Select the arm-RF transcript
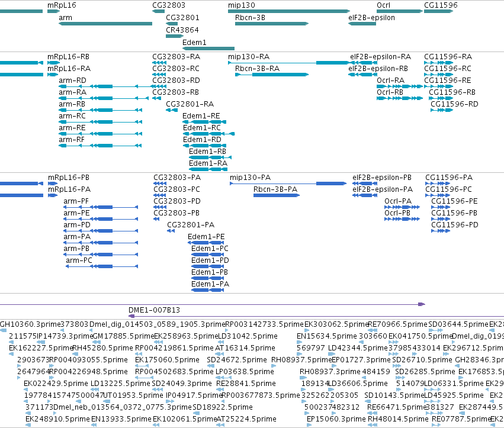 (x=100, y=146)
